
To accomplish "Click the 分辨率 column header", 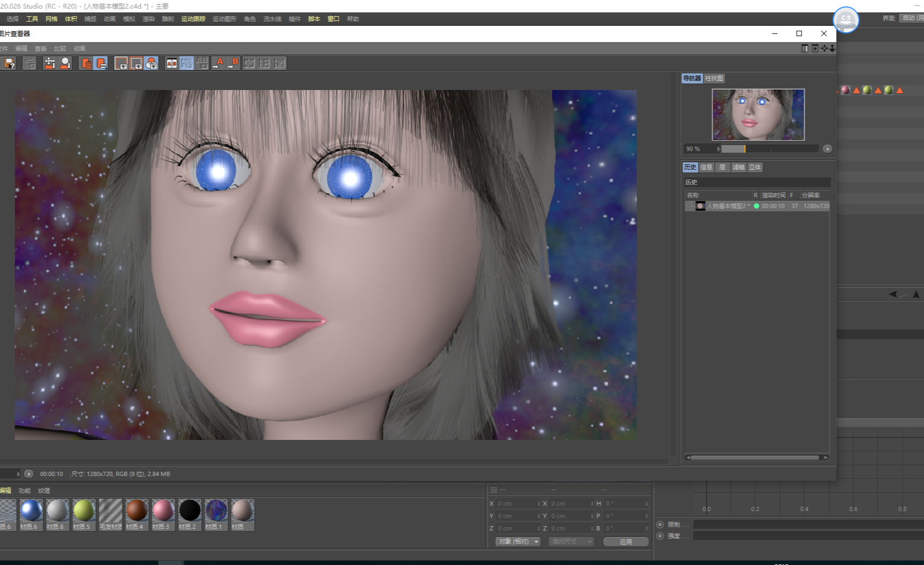I will pos(814,195).
